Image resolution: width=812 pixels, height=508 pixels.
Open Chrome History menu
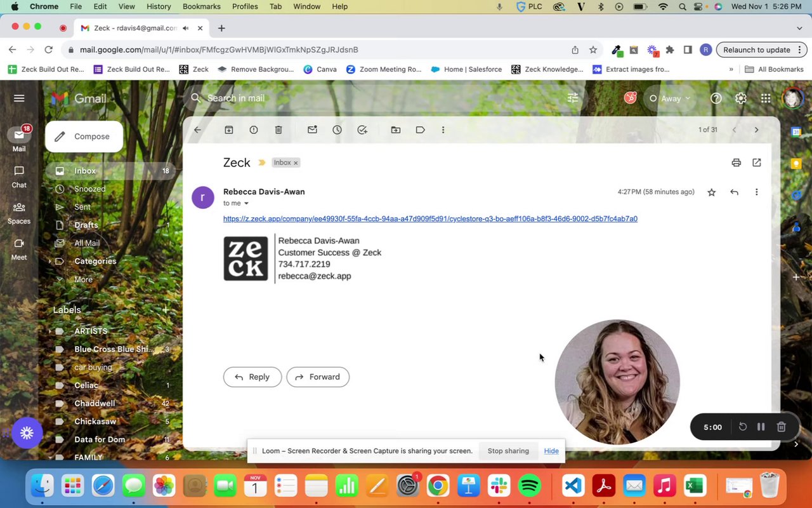click(159, 6)
